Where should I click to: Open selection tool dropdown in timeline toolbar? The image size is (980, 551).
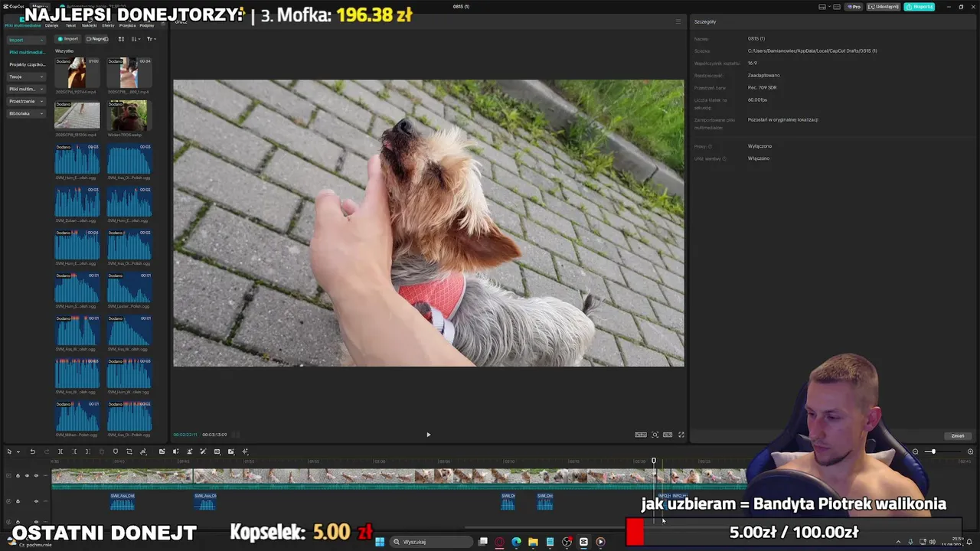[18, 452]
